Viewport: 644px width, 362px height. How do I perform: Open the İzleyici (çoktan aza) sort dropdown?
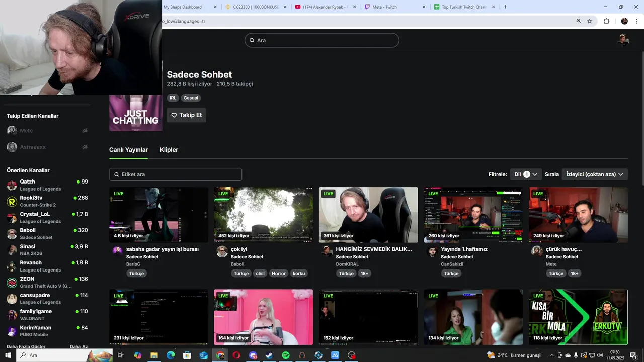(x=595, y=174)
